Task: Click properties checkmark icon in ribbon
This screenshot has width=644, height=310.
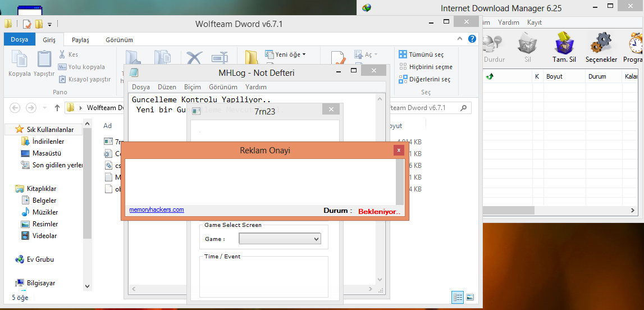Action: coord(339,58)
